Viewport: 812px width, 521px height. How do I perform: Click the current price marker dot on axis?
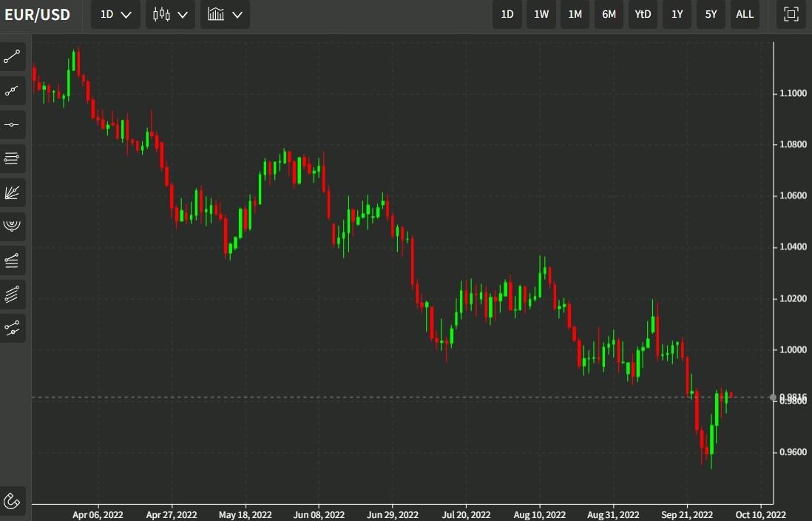pyautogui.click(x=773, y=397)
